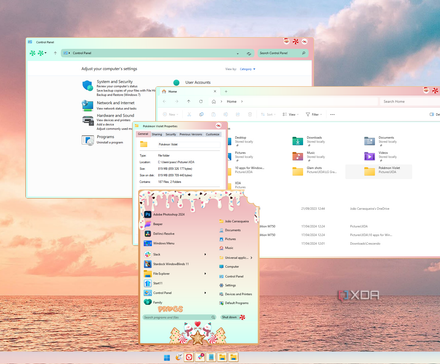Expand File Explorer submenu arrow
Screen dimensions: 440x364
click(x=205, y=274)
